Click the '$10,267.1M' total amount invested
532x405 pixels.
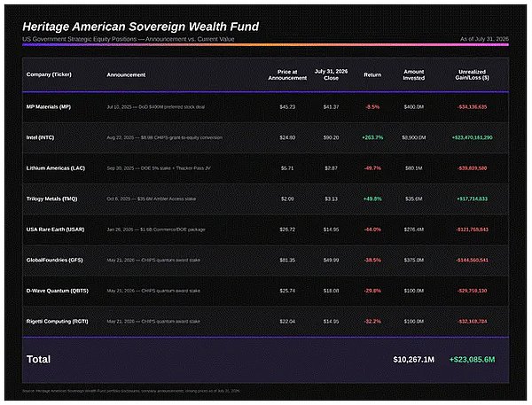point(413,360)
